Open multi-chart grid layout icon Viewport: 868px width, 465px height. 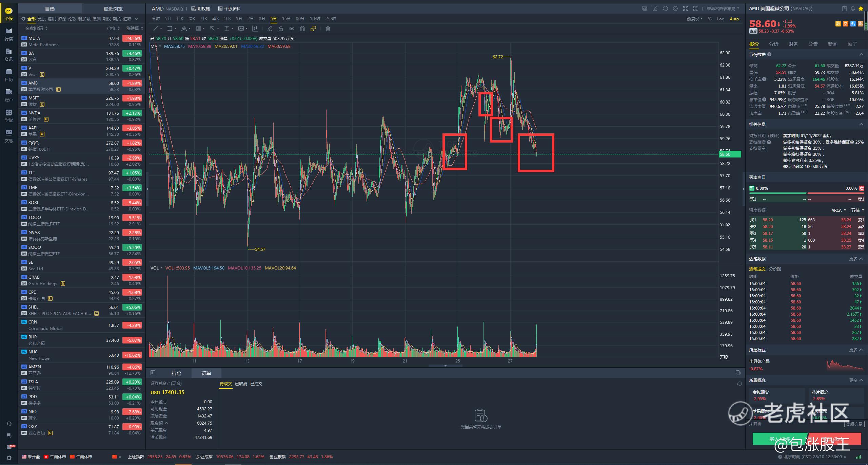(696, 8)
